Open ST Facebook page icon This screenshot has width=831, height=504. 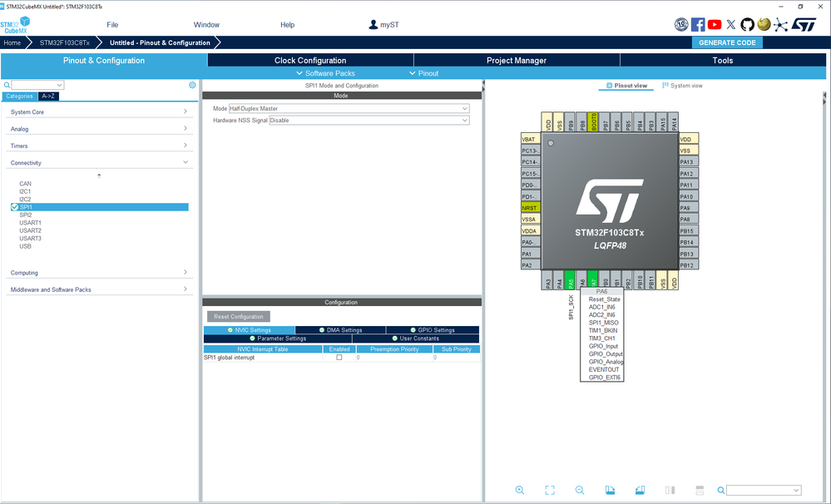698,24
